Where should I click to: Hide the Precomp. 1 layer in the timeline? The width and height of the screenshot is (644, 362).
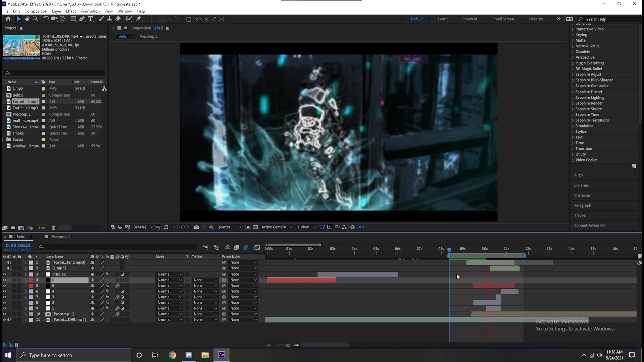point(4,314)
